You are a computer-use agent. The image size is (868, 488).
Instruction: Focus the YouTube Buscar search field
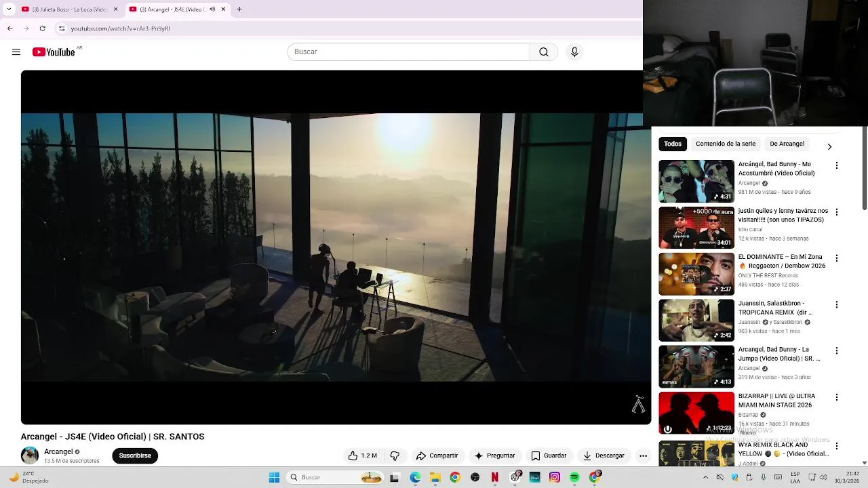[408, 52]
